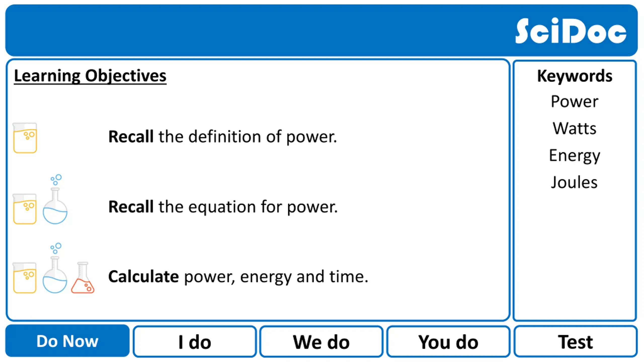Click the blue round flask in second objective row

click(x=55, y=206)
